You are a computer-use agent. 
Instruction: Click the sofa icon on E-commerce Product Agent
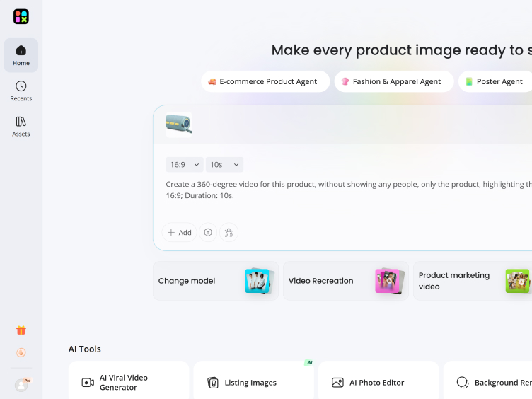pos(212,82)
